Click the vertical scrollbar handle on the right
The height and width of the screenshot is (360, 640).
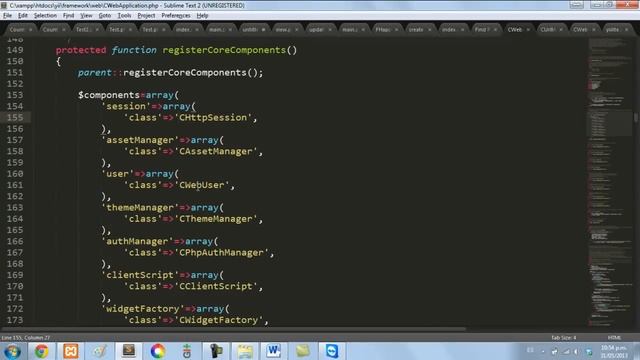[636, 118]
